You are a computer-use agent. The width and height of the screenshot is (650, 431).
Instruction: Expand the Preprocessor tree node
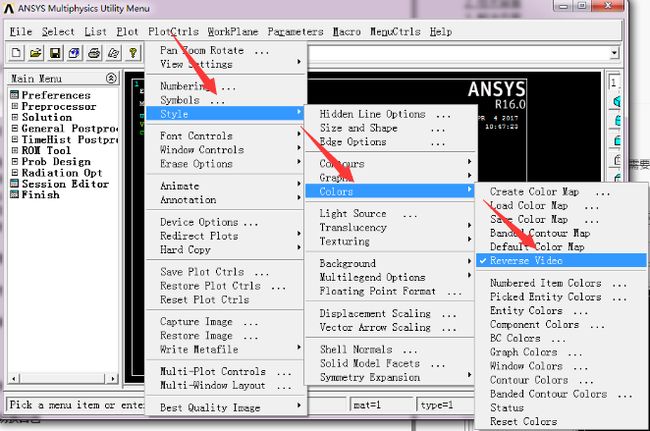[15, 106]
